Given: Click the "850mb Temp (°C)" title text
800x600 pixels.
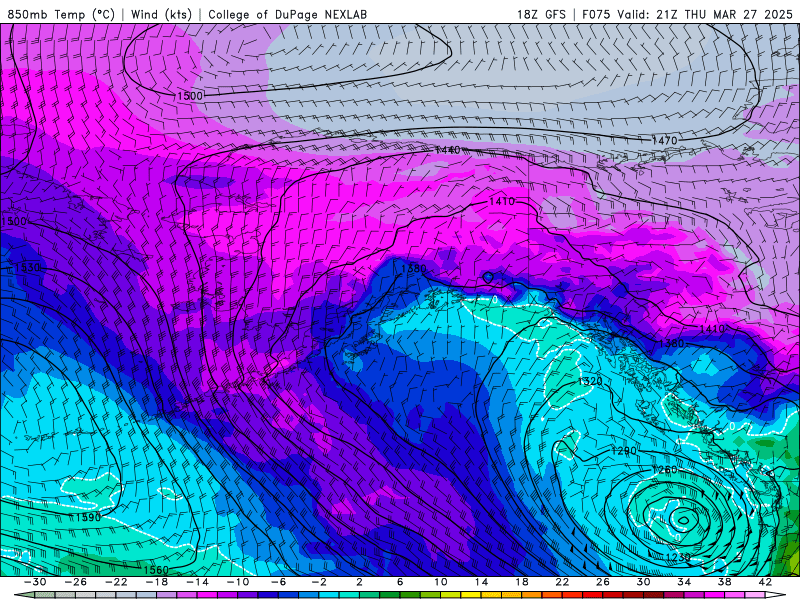Looking at the screenshot, I should (x=61, y=14).
